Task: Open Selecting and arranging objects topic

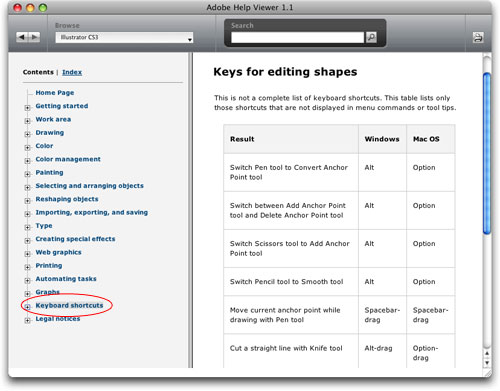Action: click(89, 186)
